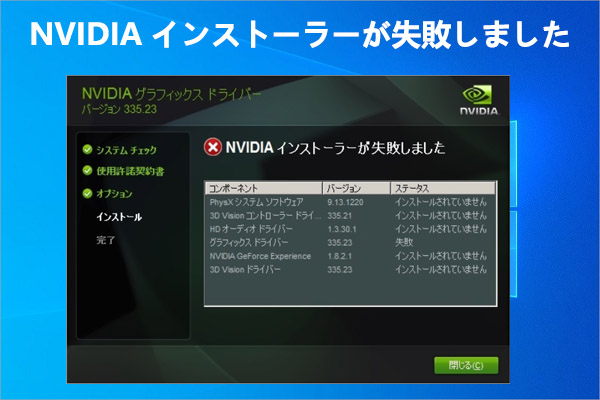The width and height of the screenshot is (600, 400).
Task: Click the バージョン 335.23 subtitle text
Action: pos(119,109)
